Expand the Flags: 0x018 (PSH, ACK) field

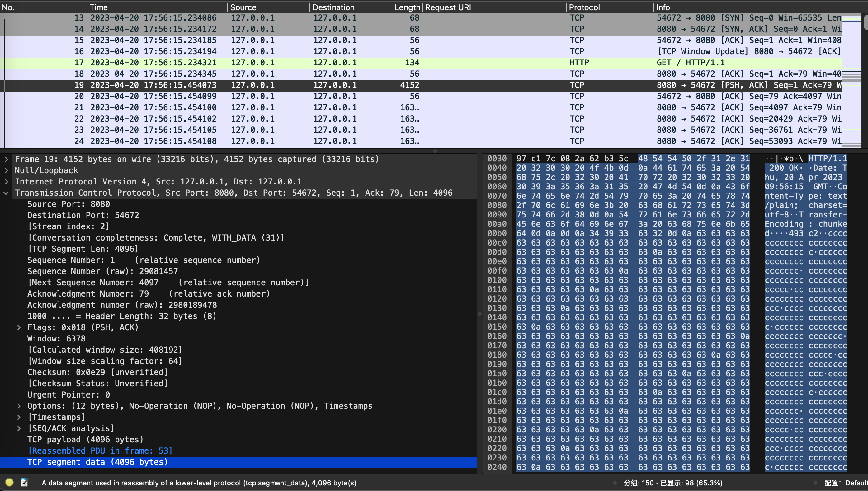[19, 327]
